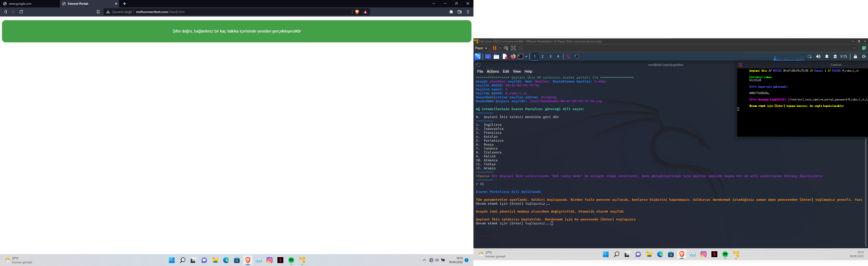The image size is (868, 266).
Task: Click the green 'Şifre doğru' success banner
Action: tap(236, 31)
